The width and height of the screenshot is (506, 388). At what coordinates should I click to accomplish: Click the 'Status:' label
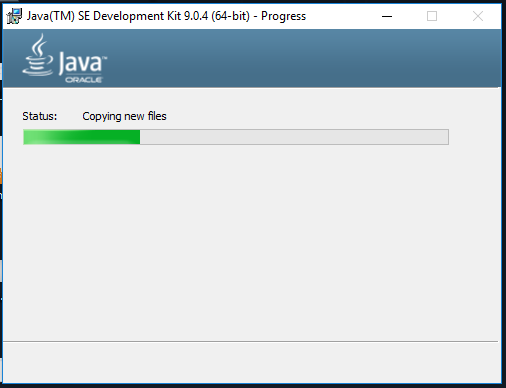(40, 116)
